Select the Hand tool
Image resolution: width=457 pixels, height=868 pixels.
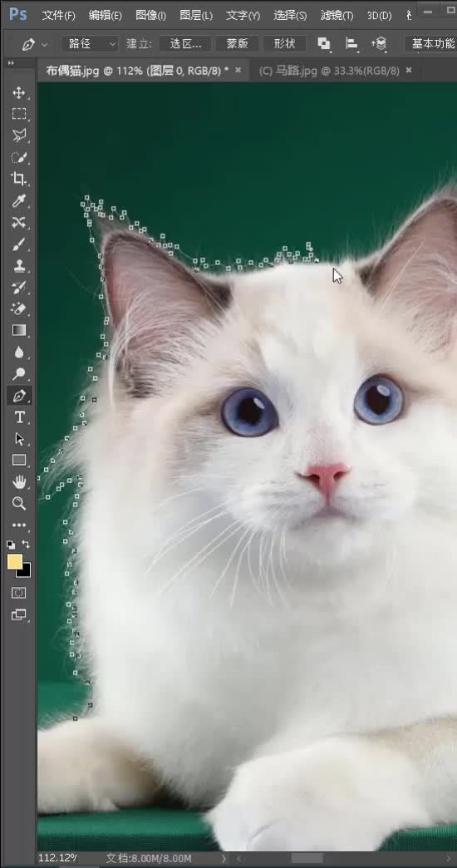pos(19,481)
